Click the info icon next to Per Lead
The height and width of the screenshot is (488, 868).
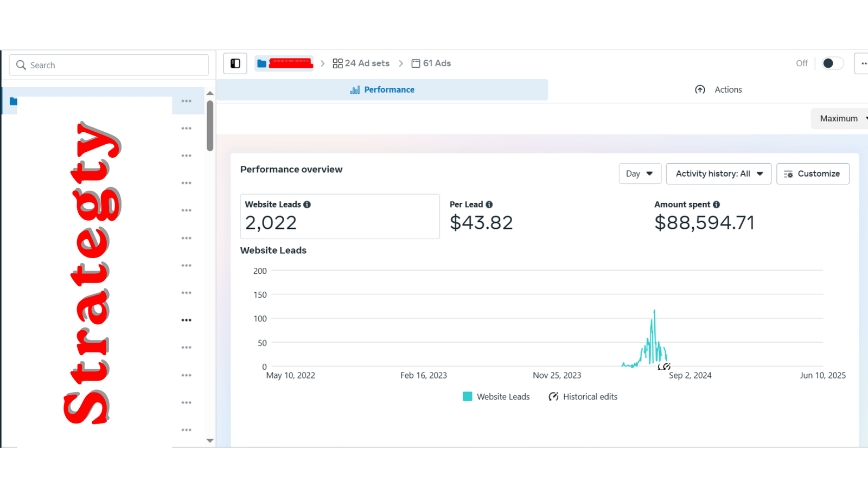click(x=489, y=204)
